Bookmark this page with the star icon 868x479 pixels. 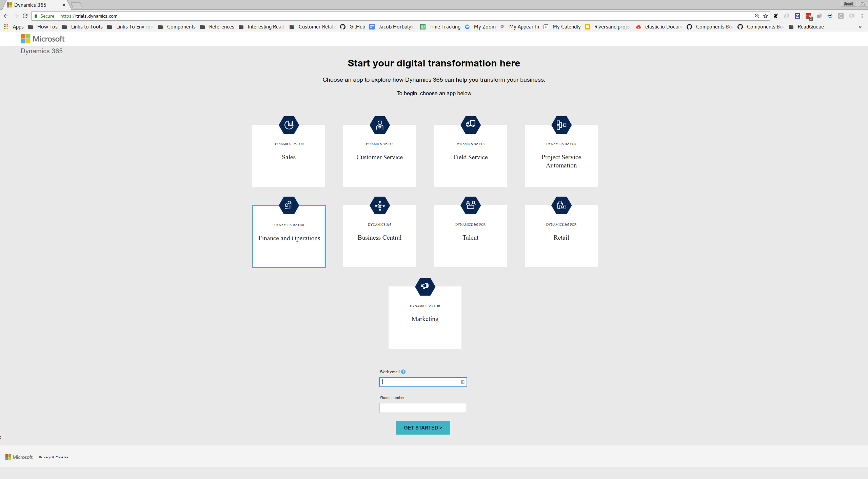pos(766,16)
